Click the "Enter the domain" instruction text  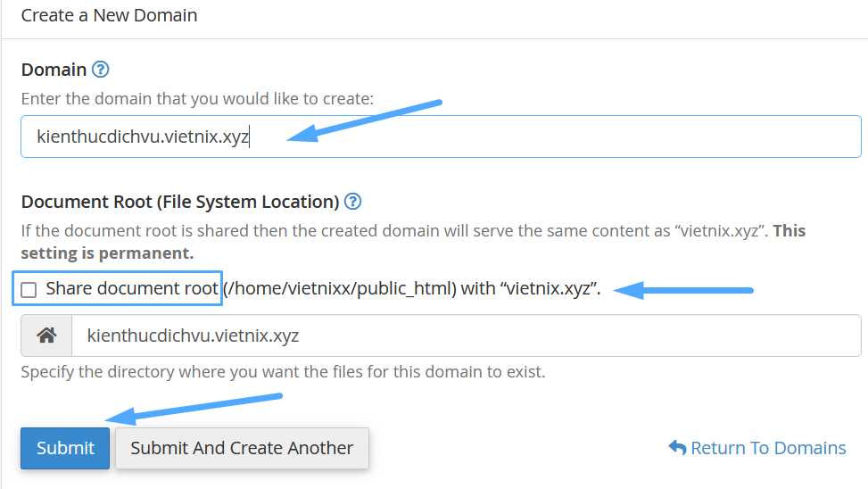(x=197, y=98)
